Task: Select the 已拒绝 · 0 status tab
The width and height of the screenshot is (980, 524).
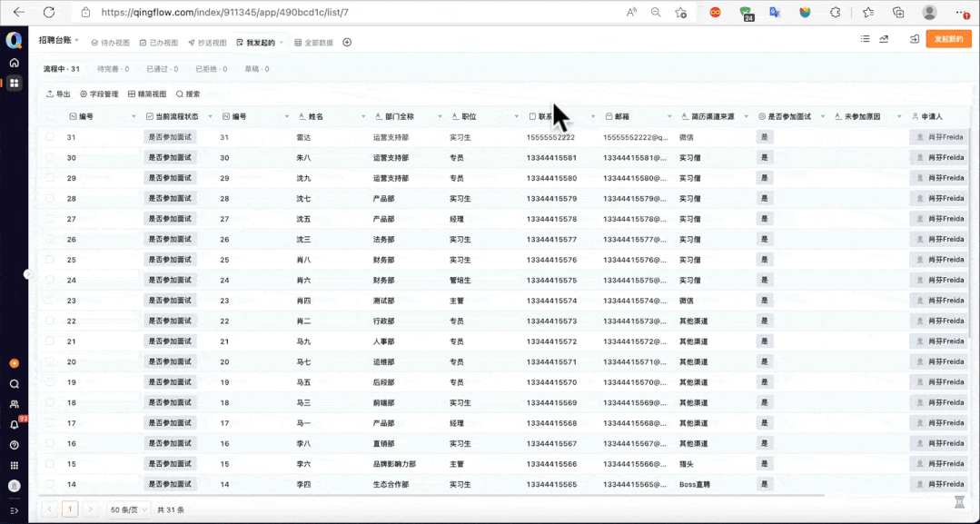Action: click(212, 69)
